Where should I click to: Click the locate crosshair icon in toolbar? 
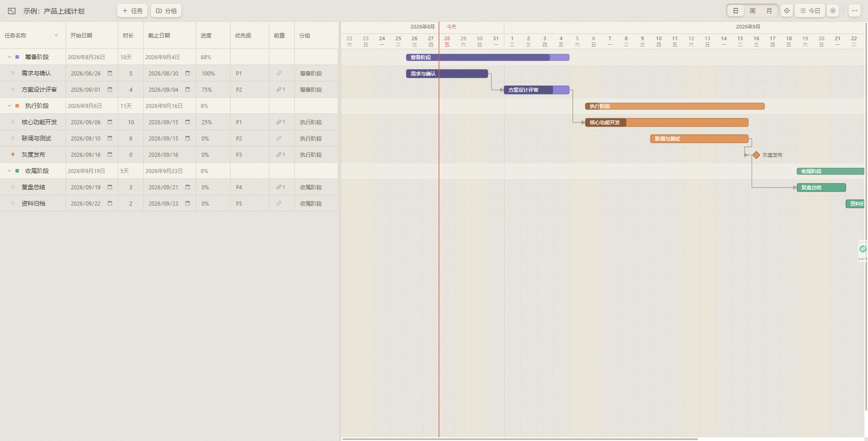coord(787,11)
